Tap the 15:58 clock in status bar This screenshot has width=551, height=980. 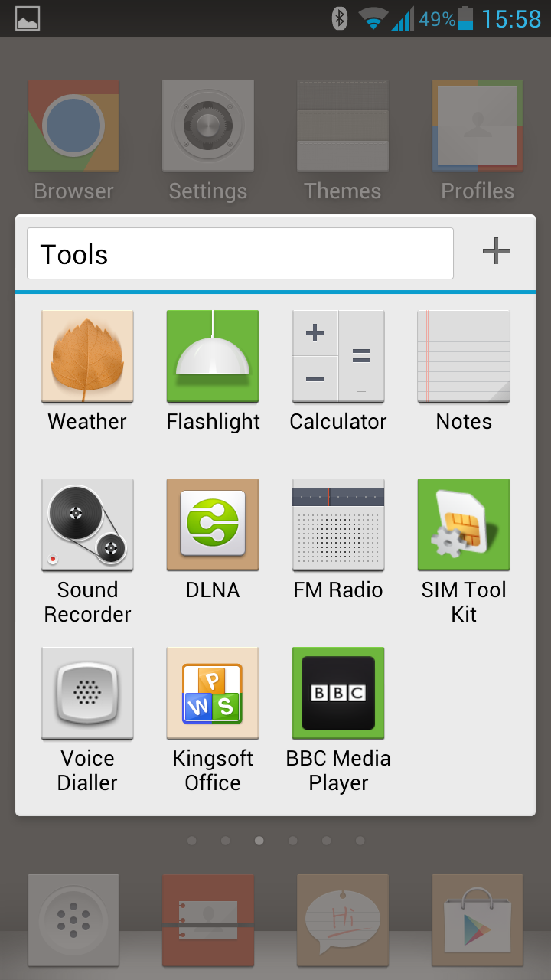coord(511,18)
